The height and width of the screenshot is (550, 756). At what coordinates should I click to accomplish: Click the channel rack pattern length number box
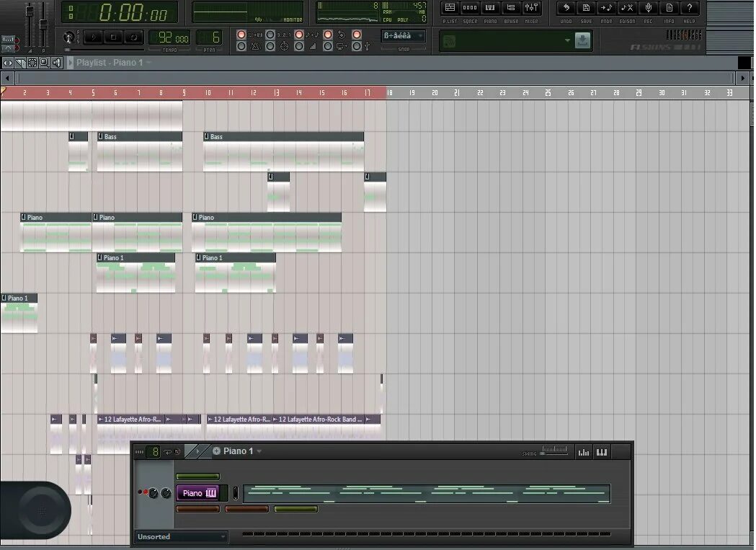(152, 451)
